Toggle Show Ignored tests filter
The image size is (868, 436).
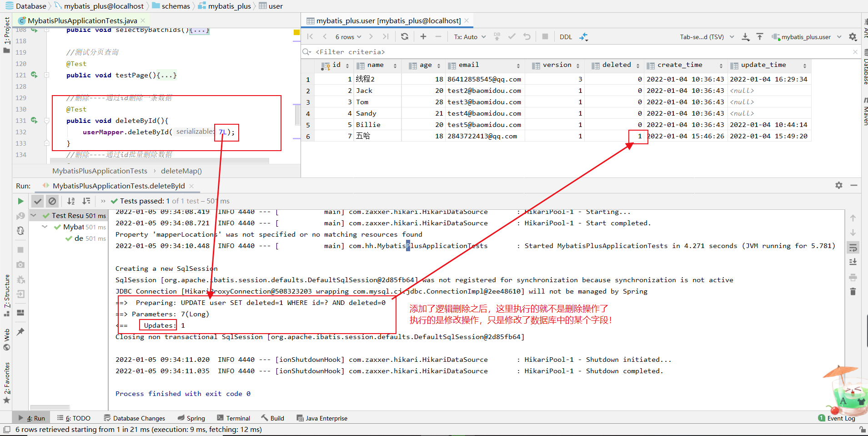pos(52,201)
